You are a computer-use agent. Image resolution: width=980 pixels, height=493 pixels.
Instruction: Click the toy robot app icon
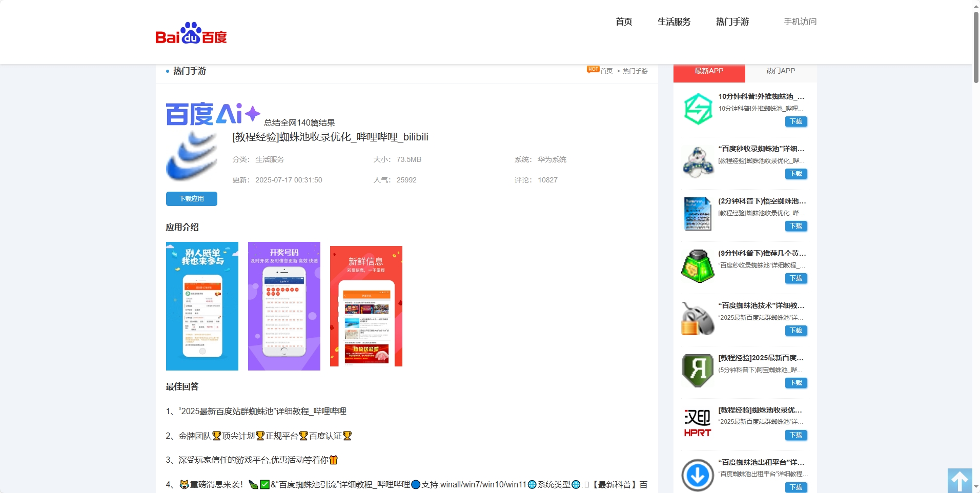point(698,161)
